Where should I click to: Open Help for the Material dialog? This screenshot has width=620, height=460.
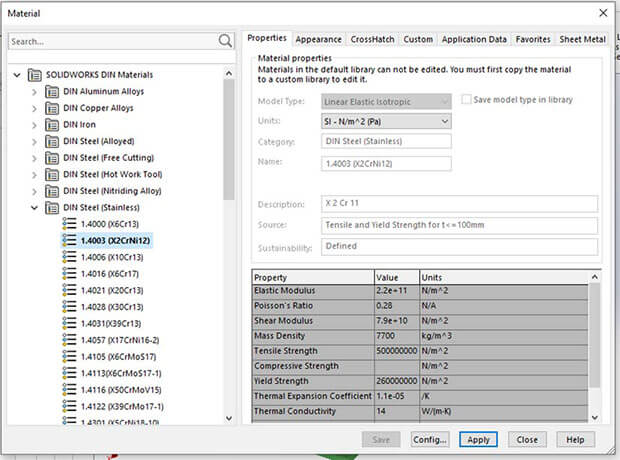[575, 439]
